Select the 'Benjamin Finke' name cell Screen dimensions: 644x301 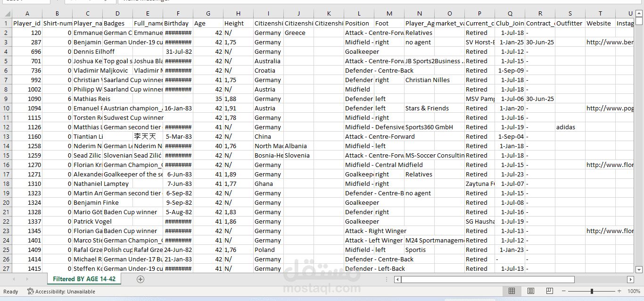point(88,202)
